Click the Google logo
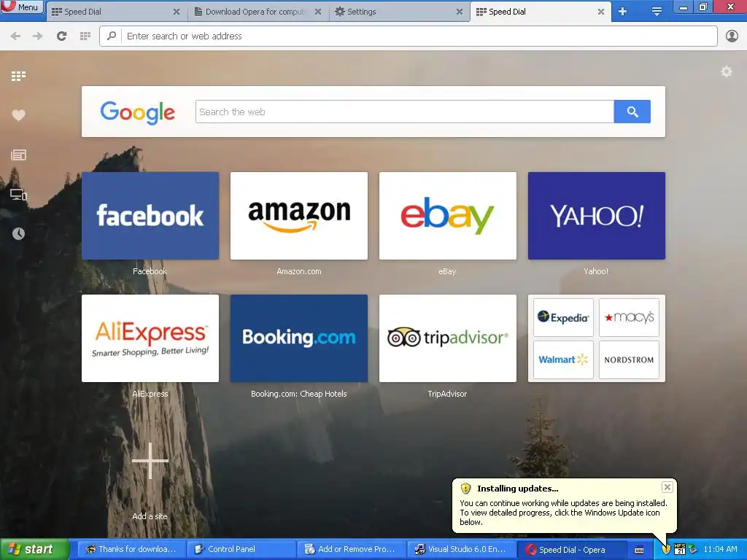The height and width of the screenshot is (560, 747). (x=137, y=112)
